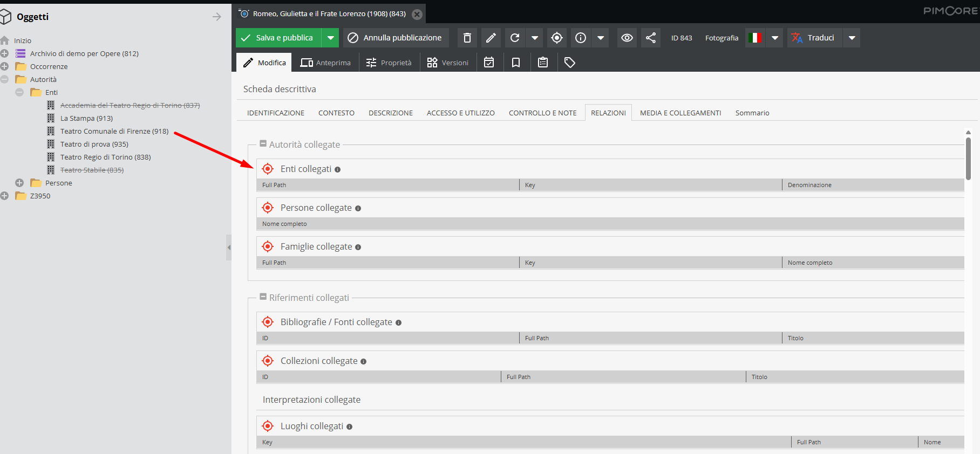Open the clipboard tasks tab icon
Image resolution: width=980 pixels, height=454 pixels.
pos(543,63)
